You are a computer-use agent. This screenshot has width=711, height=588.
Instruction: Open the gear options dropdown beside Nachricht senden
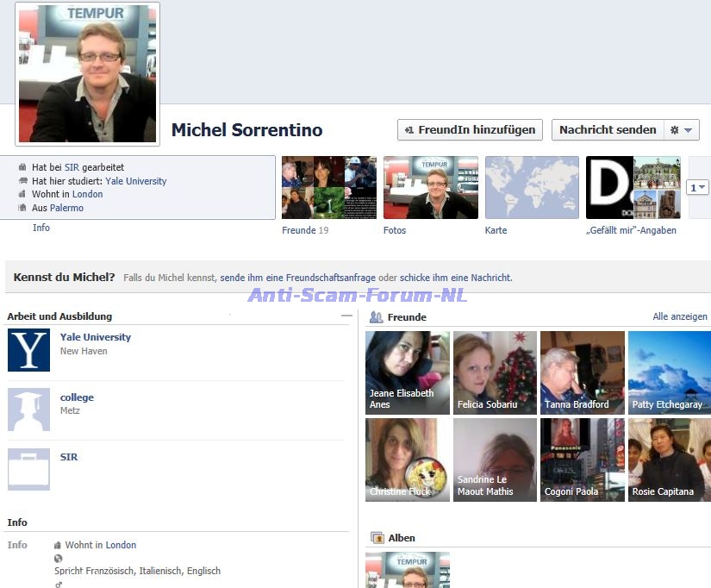click(x=681, y=130)
